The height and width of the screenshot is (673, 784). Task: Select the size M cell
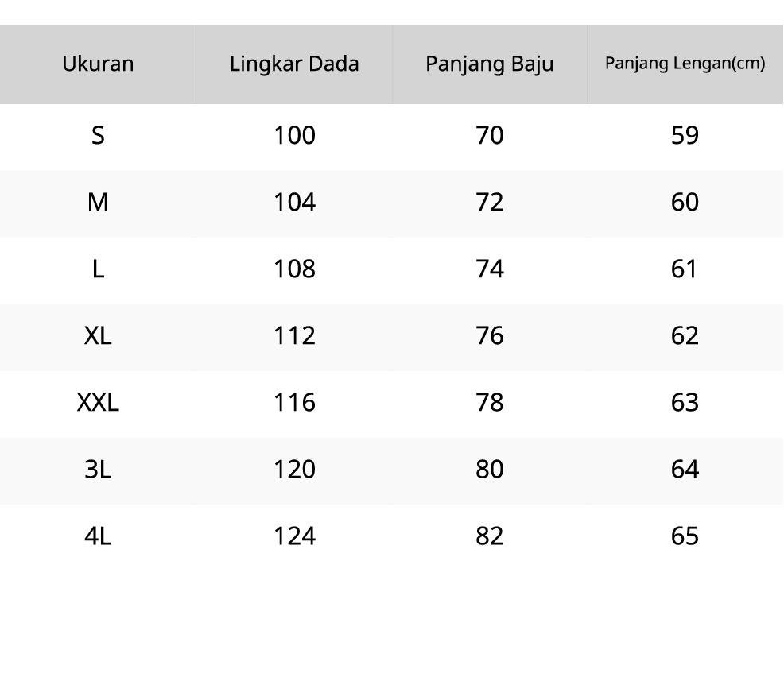98,203
